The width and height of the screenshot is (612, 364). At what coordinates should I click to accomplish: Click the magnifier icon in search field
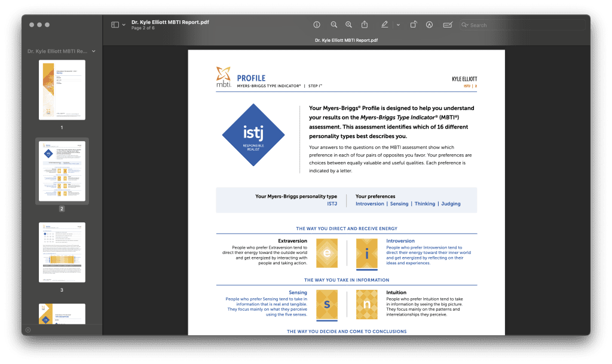click(x=465, y=25)
